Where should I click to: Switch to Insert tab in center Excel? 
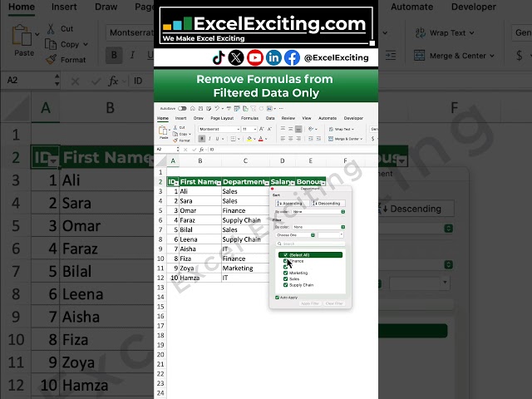point(181,118)
